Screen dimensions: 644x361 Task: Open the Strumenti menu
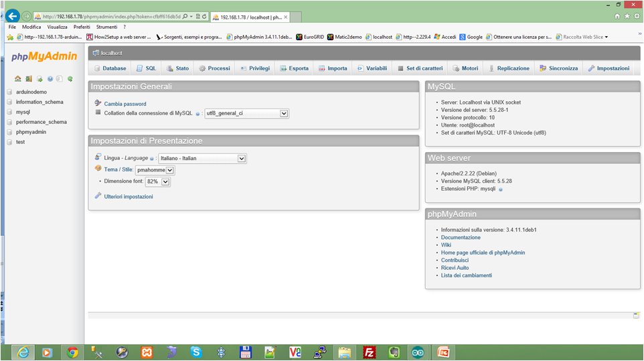(x=107, y=27)
